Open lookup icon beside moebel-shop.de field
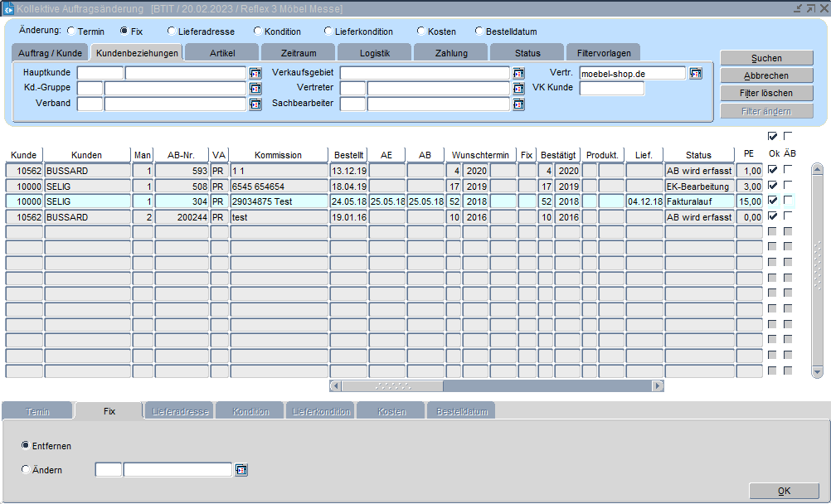This screenshot has width=831, height=504. point(695,73)
